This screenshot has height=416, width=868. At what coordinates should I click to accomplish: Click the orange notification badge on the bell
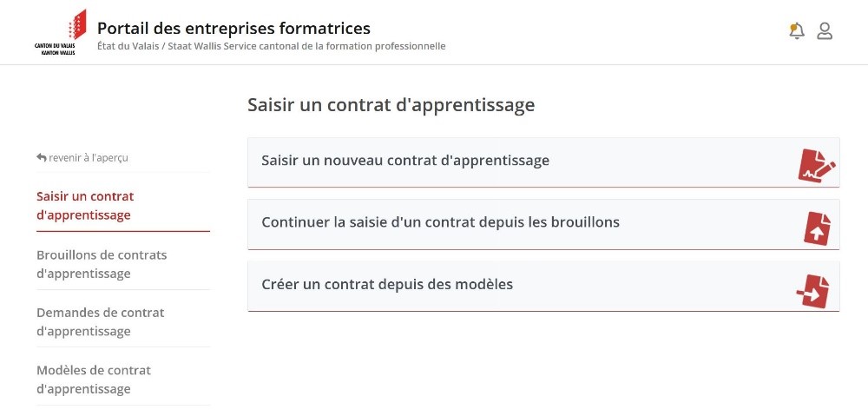click(x=792, y=27)
